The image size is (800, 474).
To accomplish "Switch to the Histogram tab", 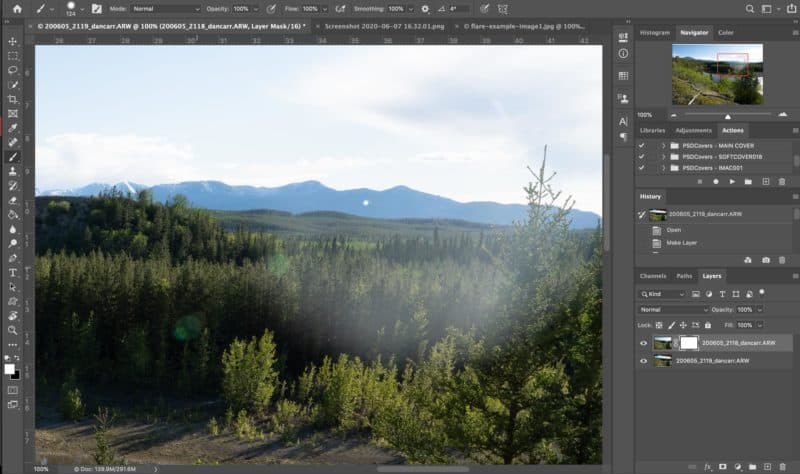I will point(655,33).
